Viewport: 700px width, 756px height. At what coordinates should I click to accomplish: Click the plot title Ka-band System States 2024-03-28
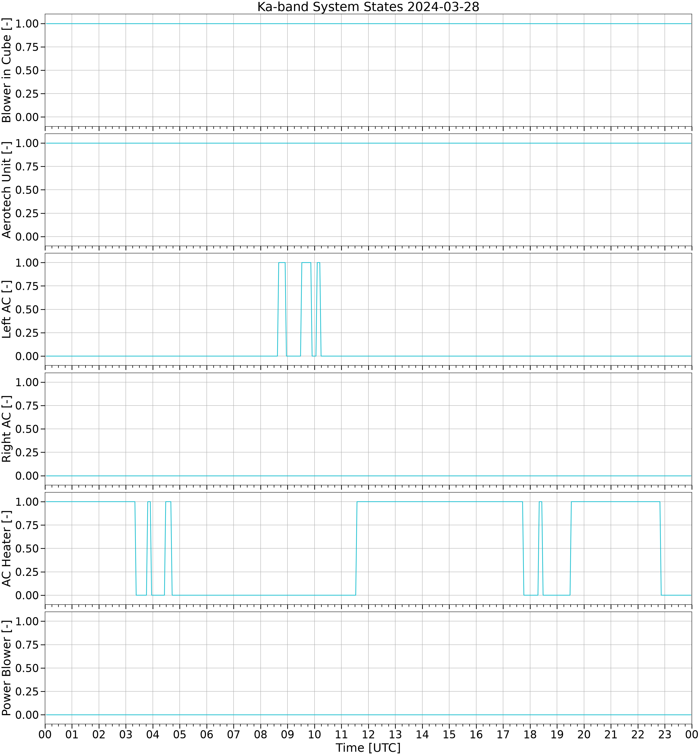tap(368, 7)
